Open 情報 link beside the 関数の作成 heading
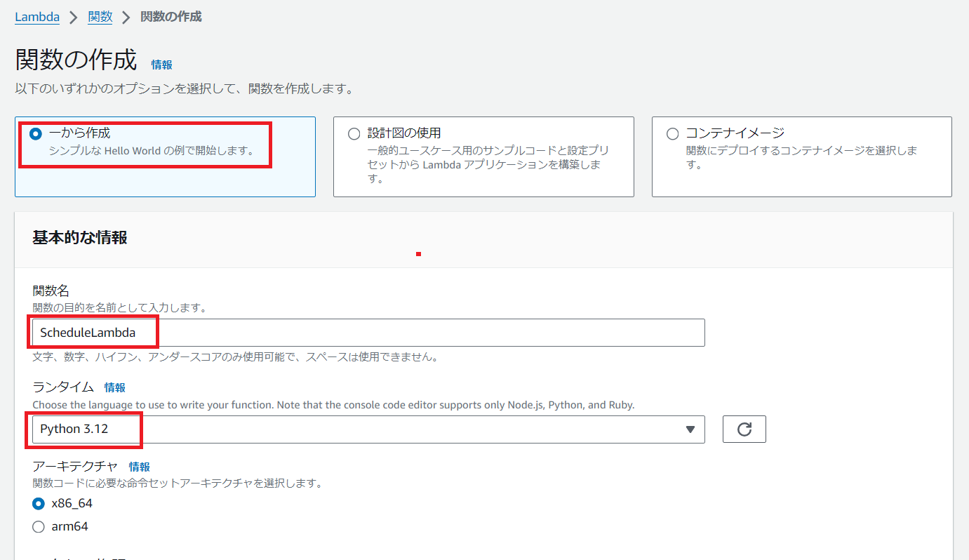969x560 pixels. click(161, 65)
